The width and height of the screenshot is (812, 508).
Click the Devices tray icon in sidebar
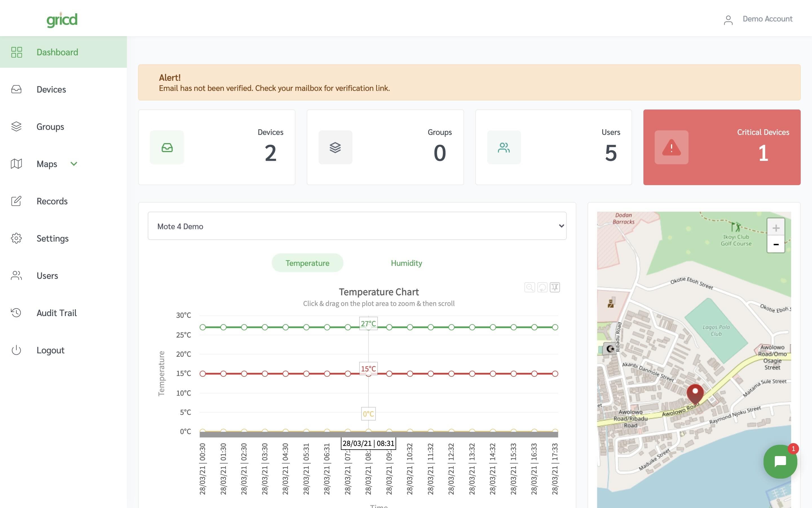[x=16, y=89]
